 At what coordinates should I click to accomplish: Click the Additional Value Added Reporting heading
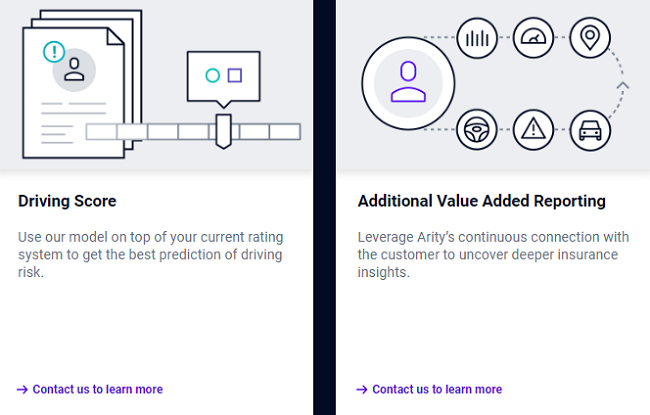481,201
